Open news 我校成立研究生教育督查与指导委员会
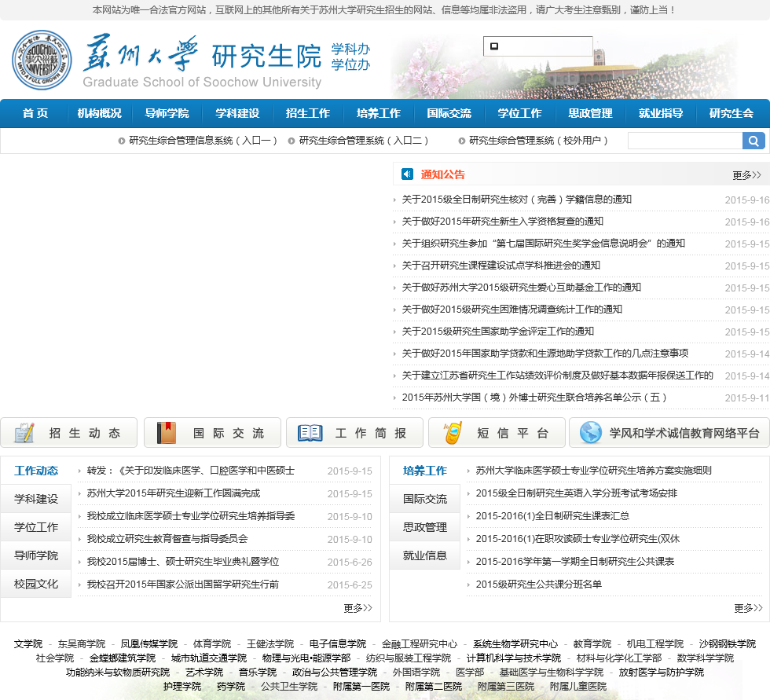The width and height of the screenshot is (770, 700). click(x=167, y=539)
